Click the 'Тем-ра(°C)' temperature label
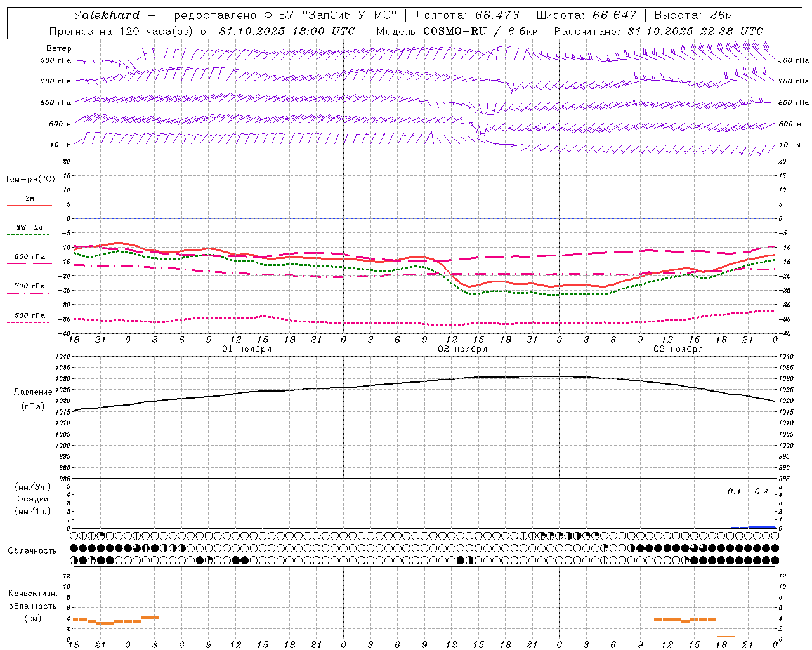This screenshot has width=812, height=650. coord(30,179)
